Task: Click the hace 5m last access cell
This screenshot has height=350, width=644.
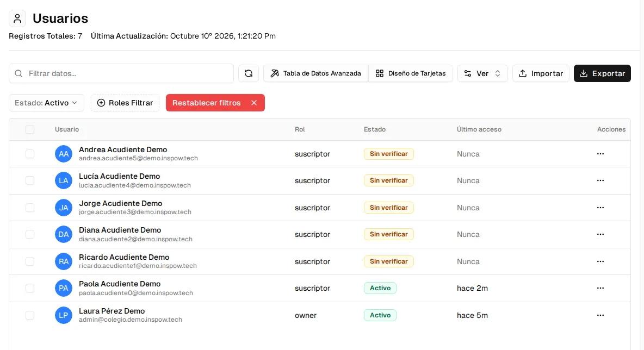Action: pyautogui.click(x=472, y=316)
